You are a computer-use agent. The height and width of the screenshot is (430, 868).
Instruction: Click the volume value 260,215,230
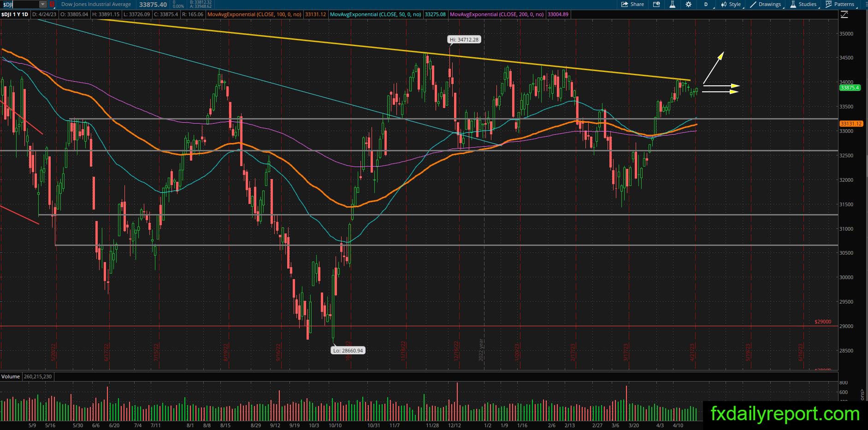[38, 376]
